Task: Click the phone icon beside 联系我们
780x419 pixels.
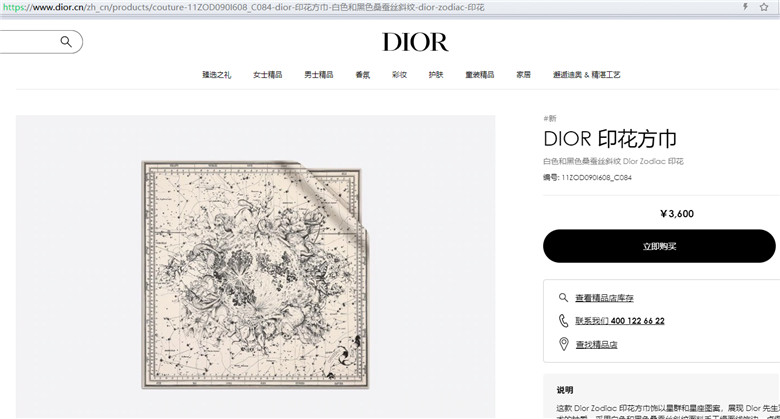Action: [x=563, y=320]
